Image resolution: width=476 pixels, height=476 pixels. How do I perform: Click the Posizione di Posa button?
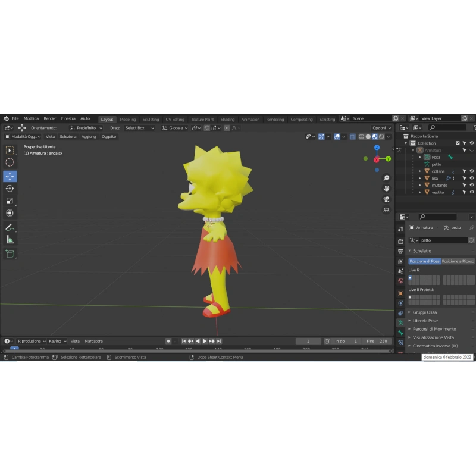coord(424,261)
